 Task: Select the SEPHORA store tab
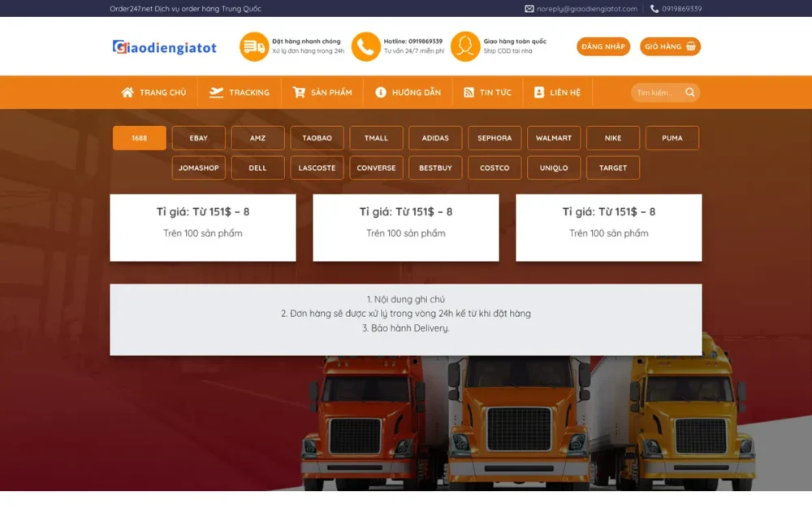point(495,138)
